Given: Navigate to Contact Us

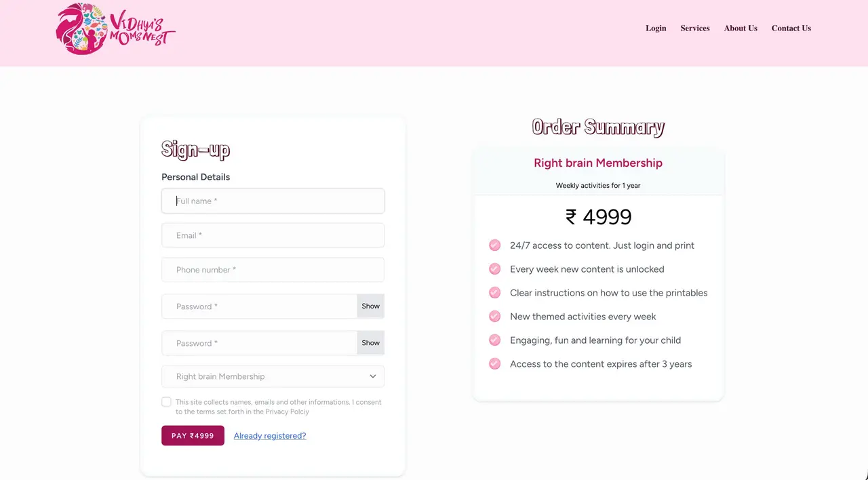Looking at the screenshot, I should tap(791, 28).
